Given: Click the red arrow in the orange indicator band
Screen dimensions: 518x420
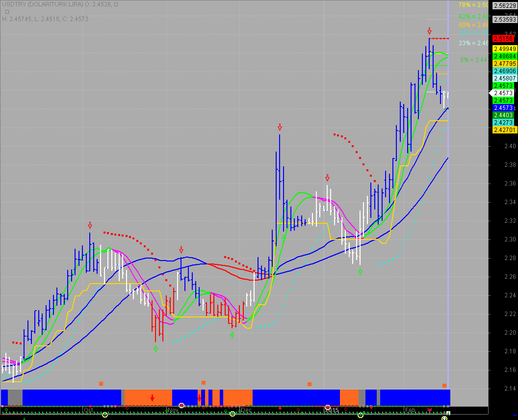Looking at the screenshot, I should pyautogui.click(x=152, y=398).
